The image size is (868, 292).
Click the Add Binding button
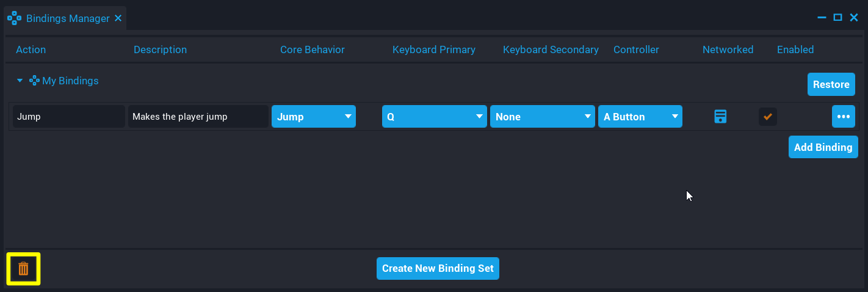pos(823,147)
